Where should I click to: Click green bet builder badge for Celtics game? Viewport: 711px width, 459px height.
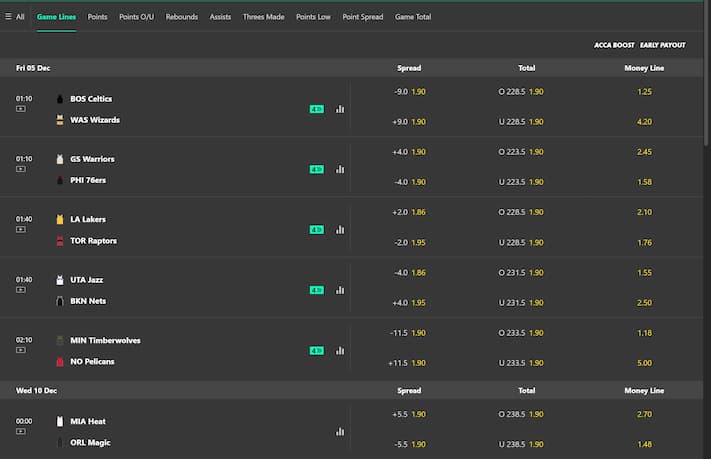tap(317, 109)
